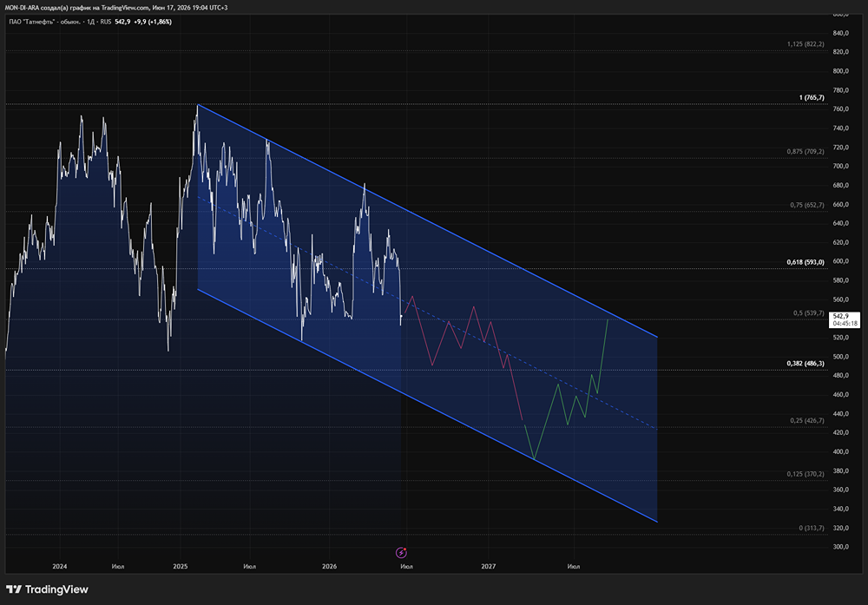Image resolution: width=868 pixels, height=605 pixels.
Task: Click 400,0 on the price axis
Action: point(840,451)
